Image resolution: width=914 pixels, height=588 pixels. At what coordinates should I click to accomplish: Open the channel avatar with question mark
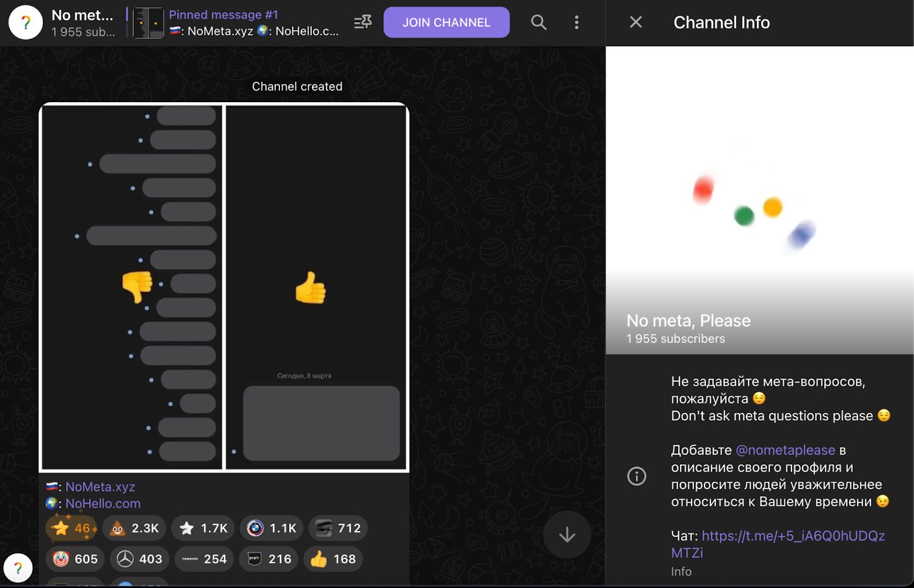coord(26,22)
